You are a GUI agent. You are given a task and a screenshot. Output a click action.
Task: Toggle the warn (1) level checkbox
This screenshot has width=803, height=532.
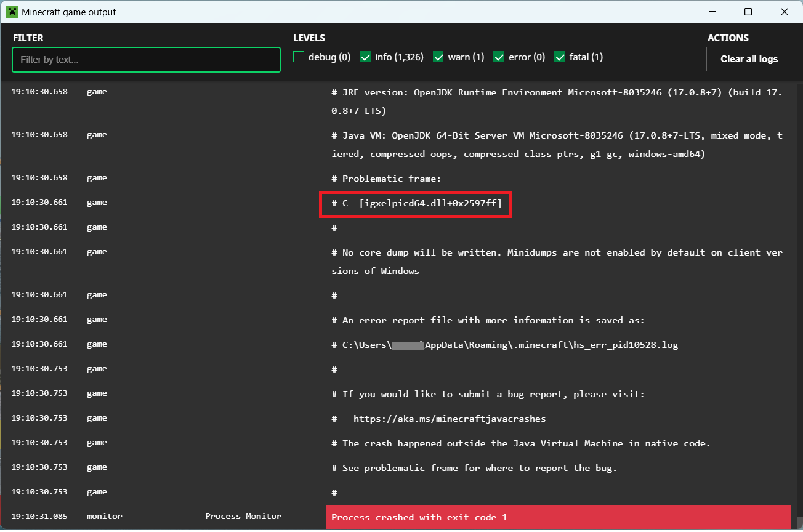(x=438, y=57)
